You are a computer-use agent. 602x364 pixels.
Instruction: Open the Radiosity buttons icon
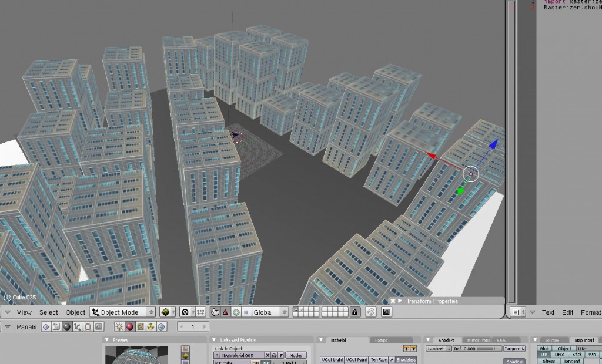(x=150, y=327)
